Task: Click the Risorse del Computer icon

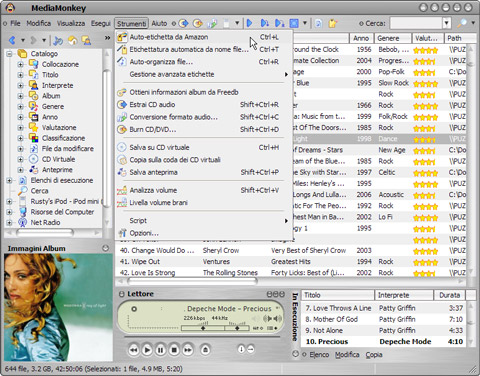Action: coord(23,212)
